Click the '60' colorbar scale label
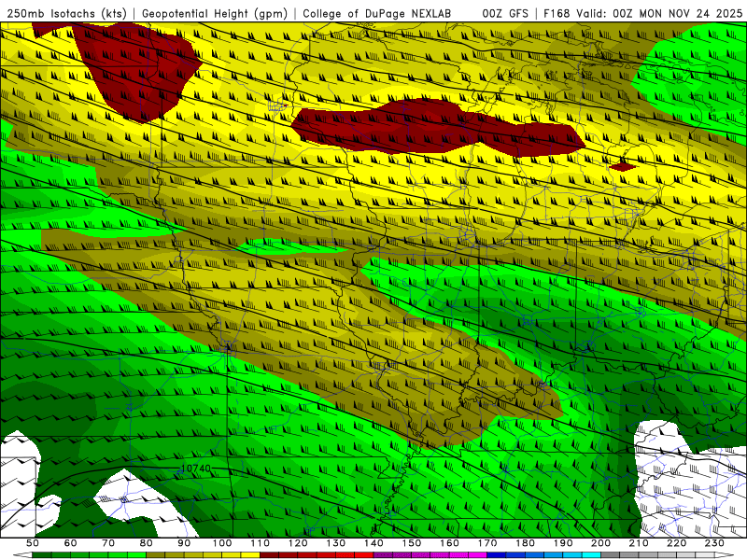 (x=70, y=543)
